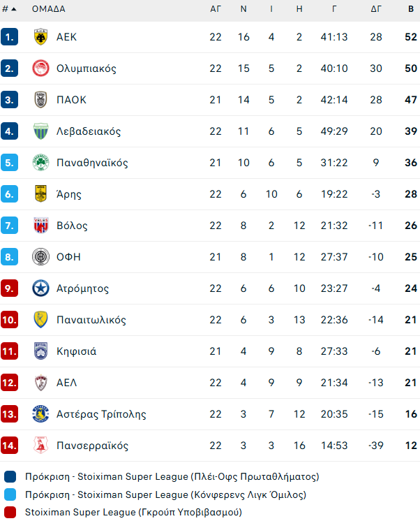Open the Λεβαδειακός team logo
Viewport: 420px width, 521px height.
[x=40, y=131]
